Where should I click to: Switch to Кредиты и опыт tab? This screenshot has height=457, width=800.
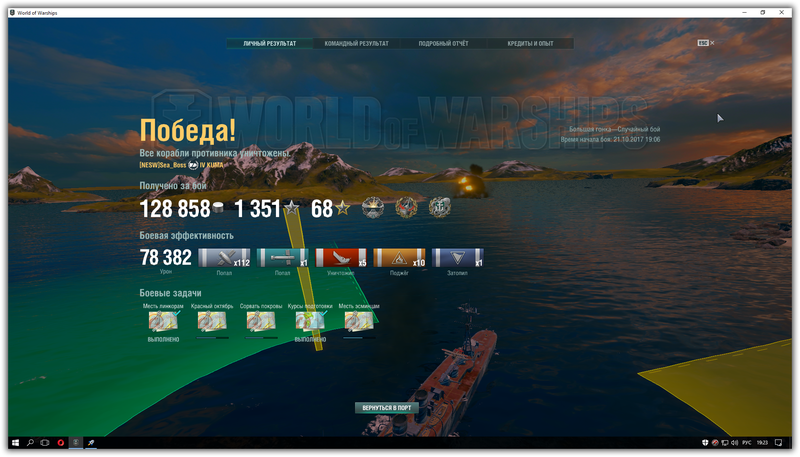coord(530,43)
